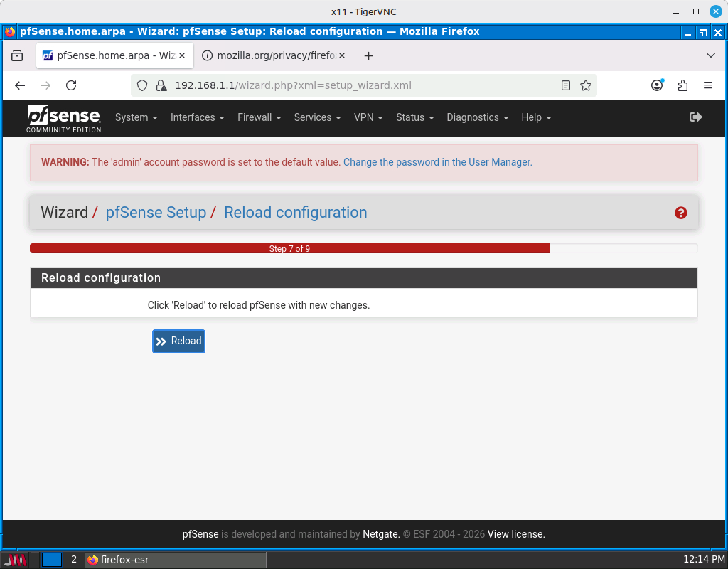Click the logout icon in navbar
The width and height of the screenshot is (728, 569).
(x=695, y=117)
